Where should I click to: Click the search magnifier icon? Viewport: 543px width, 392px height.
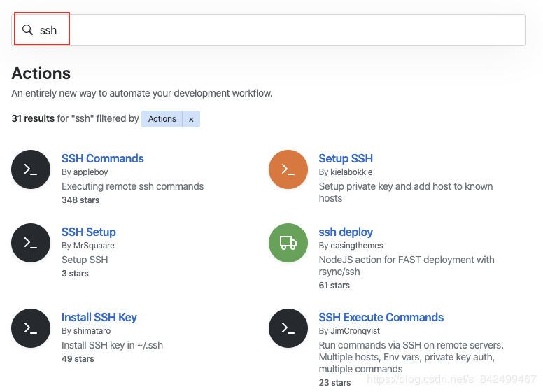coord(28,30)
